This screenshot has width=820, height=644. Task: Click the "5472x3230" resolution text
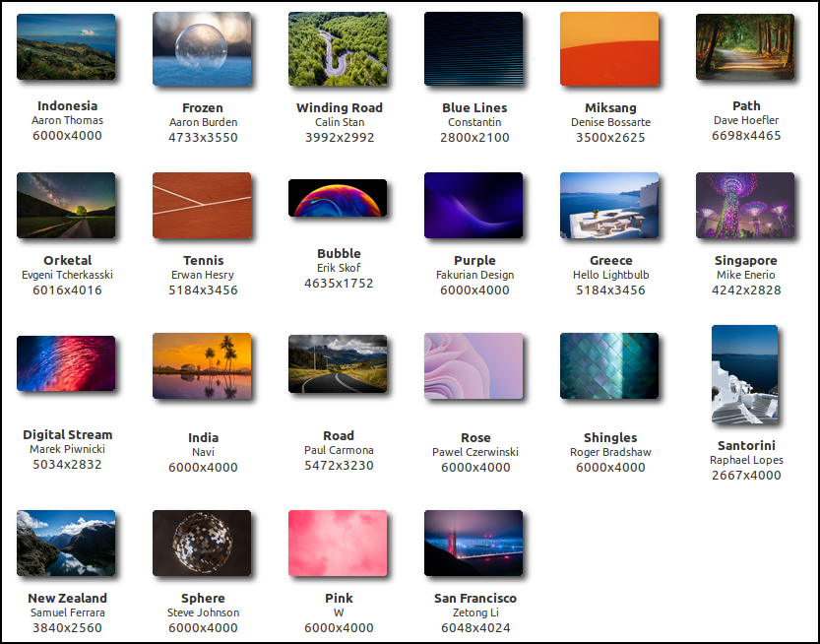339,465
